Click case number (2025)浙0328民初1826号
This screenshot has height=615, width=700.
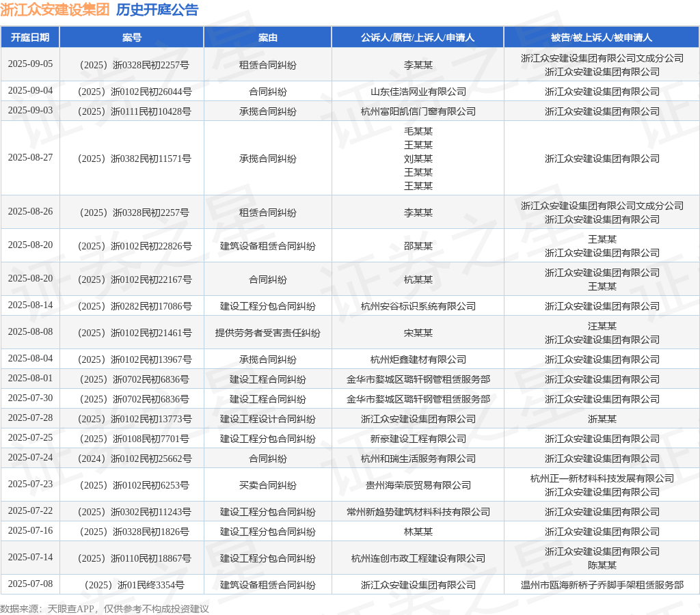[x=135, y=532]
